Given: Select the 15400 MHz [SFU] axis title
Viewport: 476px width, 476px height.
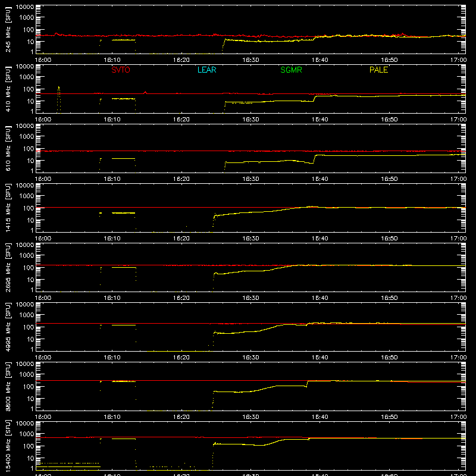Looking at the screenshot, I should 8,446.
